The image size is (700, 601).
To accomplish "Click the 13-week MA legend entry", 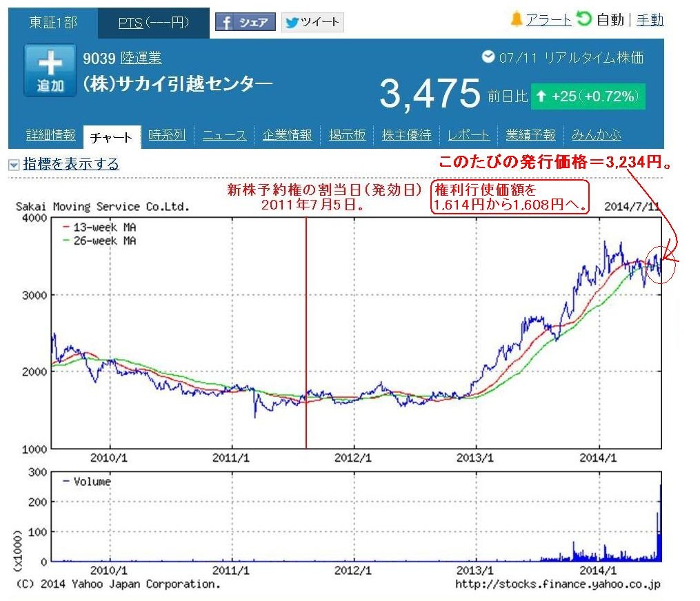I will pos(99,227).
